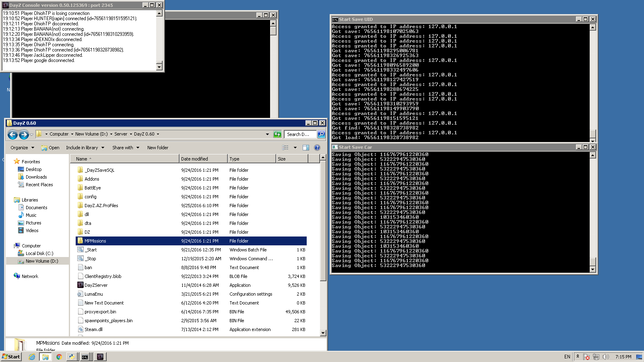The image size is (644, 362).
Task: Refresh the DayZ 0.60 folder view
Action: point(277,134)
